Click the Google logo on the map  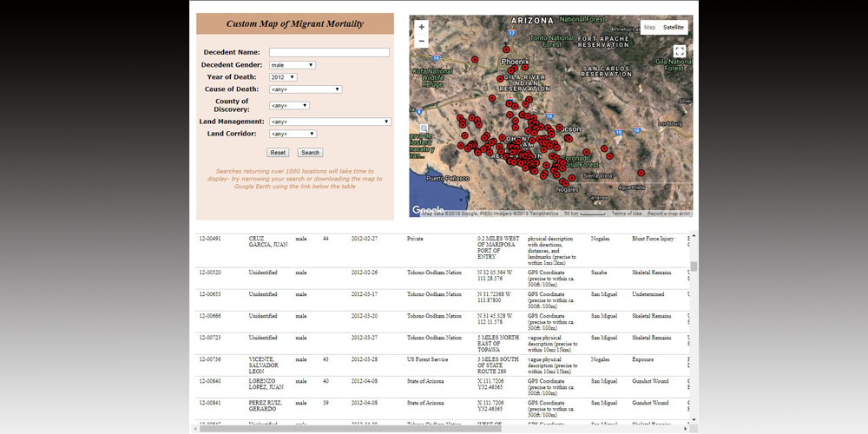[427, 210]
